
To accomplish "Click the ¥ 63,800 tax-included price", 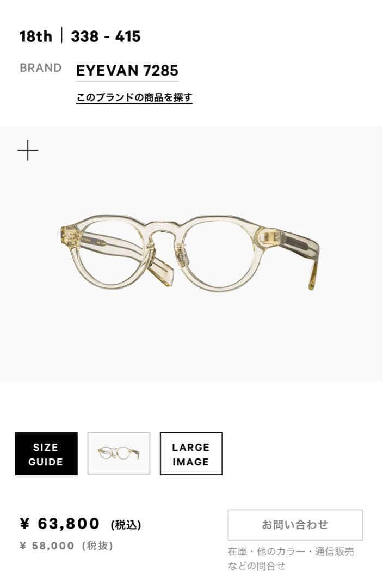I will tap(60, 524).
